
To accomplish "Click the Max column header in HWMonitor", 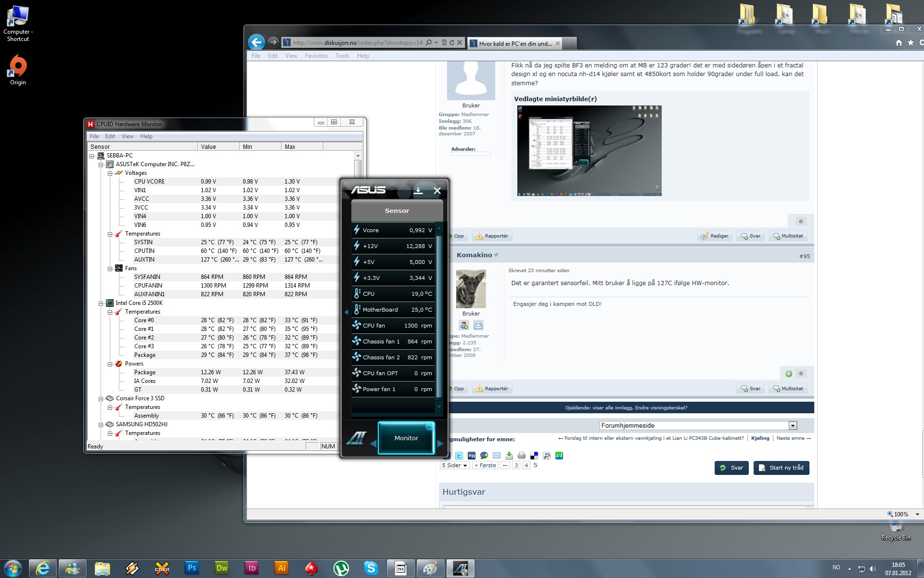I will tap(302, 147).
